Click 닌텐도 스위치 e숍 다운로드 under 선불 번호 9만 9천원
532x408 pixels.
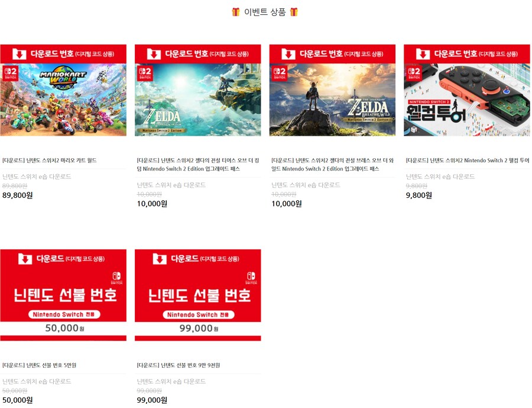[x=171, y=381]
